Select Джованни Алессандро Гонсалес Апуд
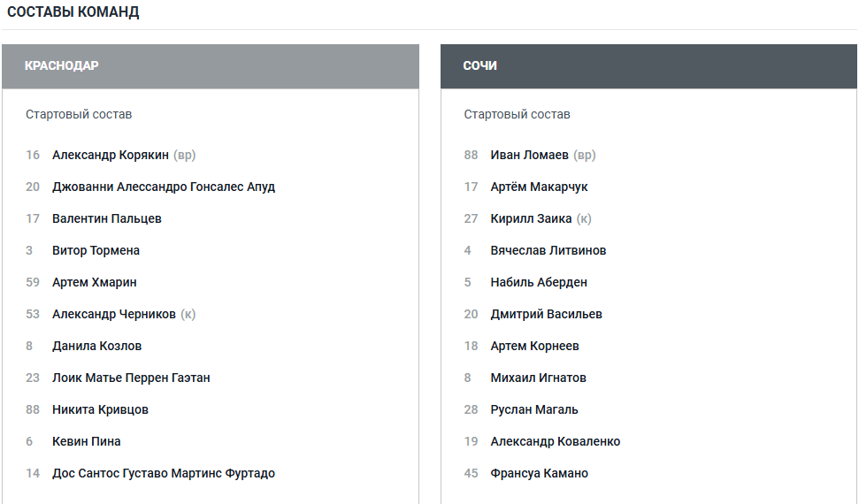Viewport: 859px width, 504px height. (x=163, y=187)
